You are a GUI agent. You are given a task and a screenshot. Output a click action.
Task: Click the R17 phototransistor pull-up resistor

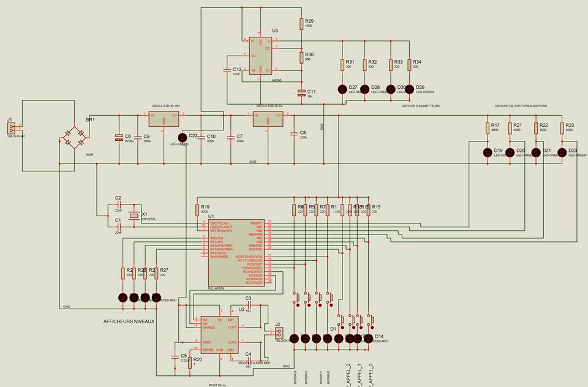[488, 128]
